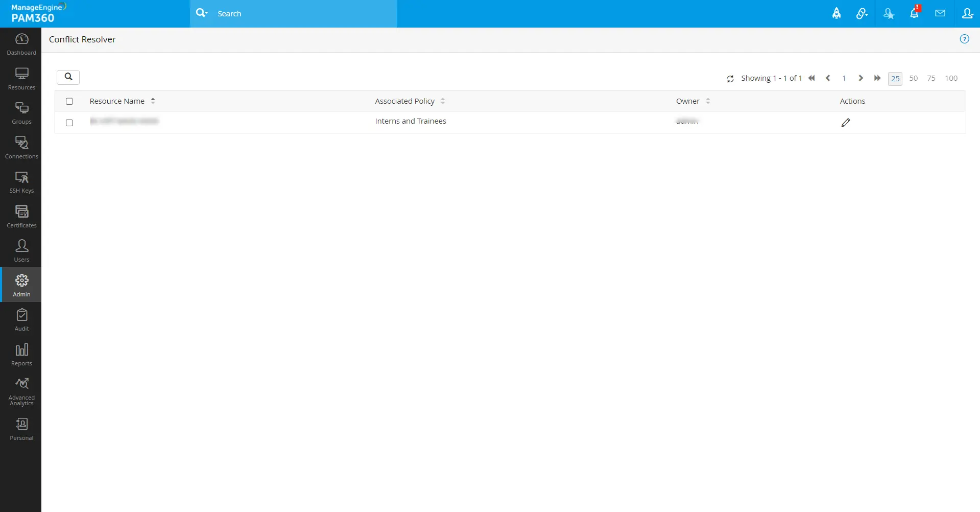Screen dimensions: 980x512
Task: Open Users in the sidebar
Action: (x=21, y=251)
